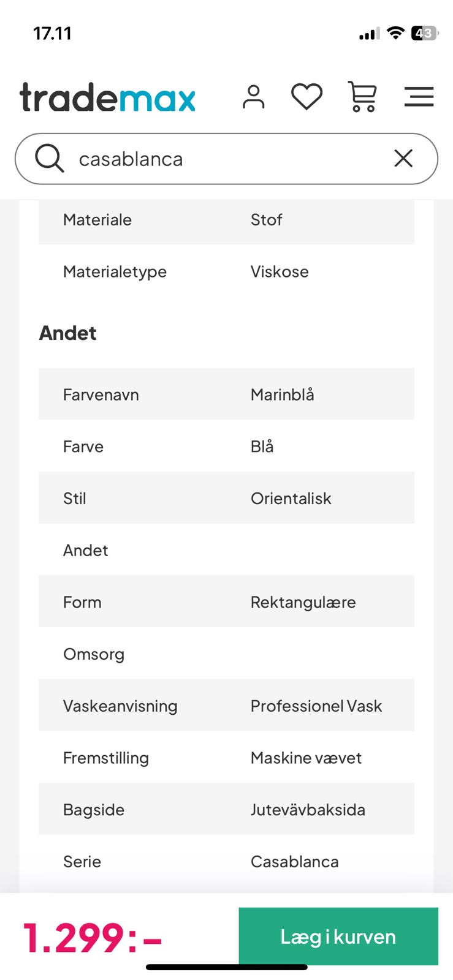Tap the Materialetype Viskose row
Viewport: 453px width, 980px height.
pyautogui.click(x=226, y=271)
